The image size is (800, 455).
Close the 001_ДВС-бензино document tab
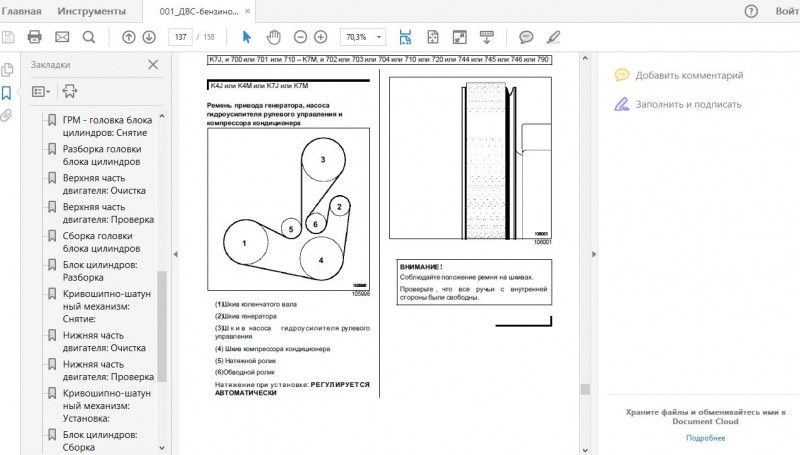[x=247, y=11]
